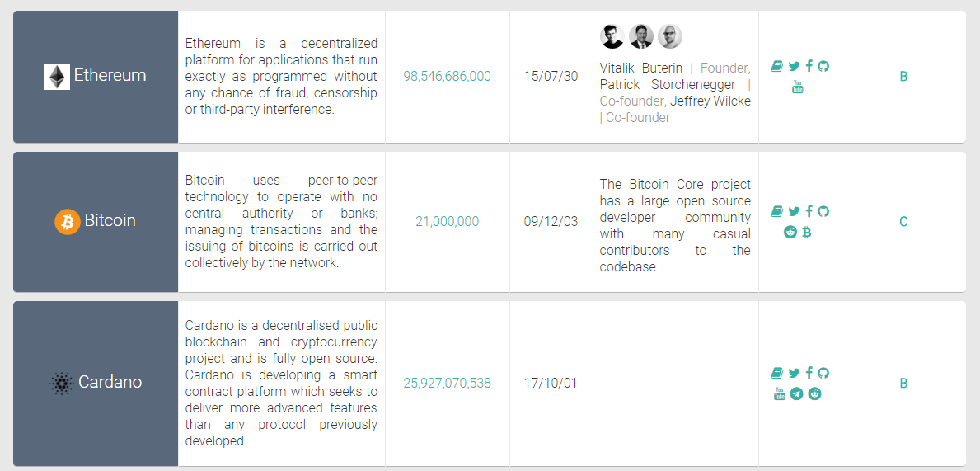
Task: Click Bitcoin's rating letter C
Action: (x=903, y=222)
